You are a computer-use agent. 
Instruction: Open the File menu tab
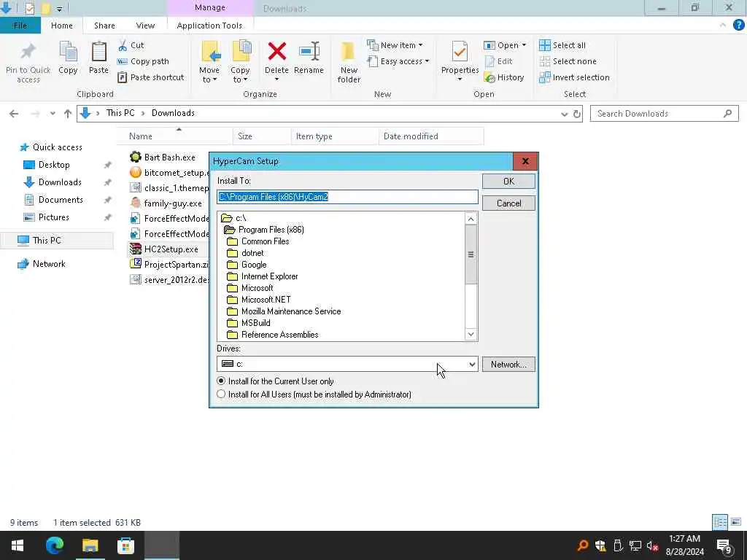click(x=20, y=26)
